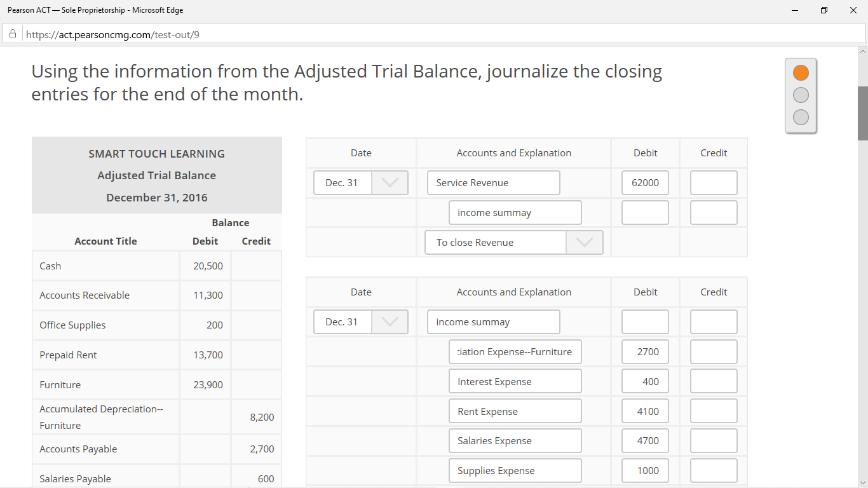Click the SMART TOUCH LEARNING heading
Image resolution: width=868 pixels, height=488 pixels.
click(x=156, y=153)
